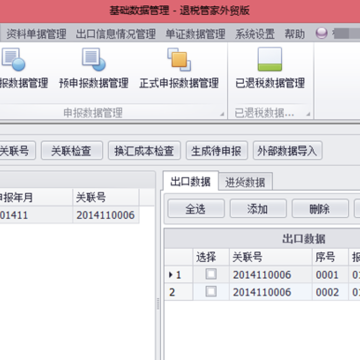Click the 删除 button

[x=320, y=209]
